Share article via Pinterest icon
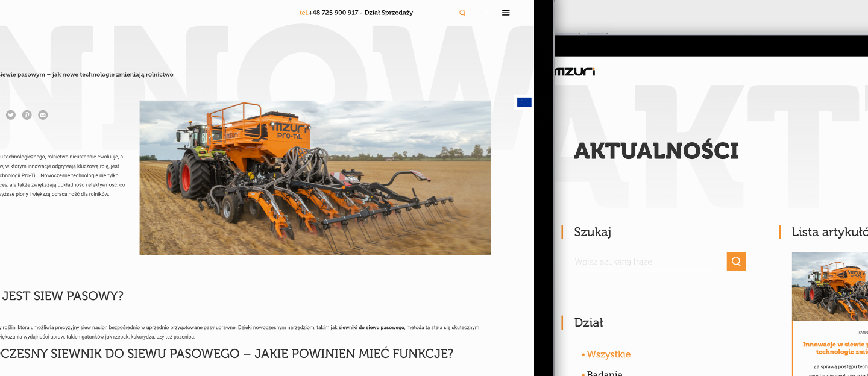This screenshot has width=868, height=376. [27, 115]
